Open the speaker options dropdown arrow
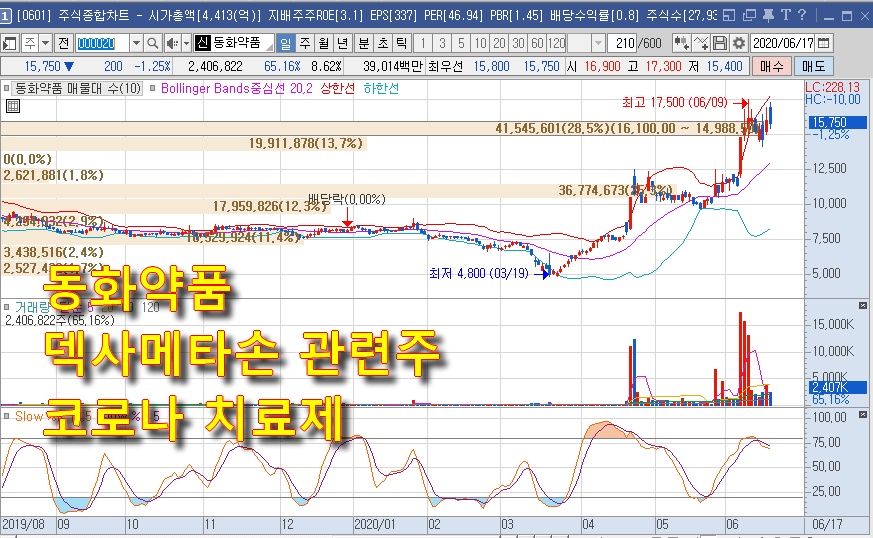This screenshot has height=538, width=873. 187,43
